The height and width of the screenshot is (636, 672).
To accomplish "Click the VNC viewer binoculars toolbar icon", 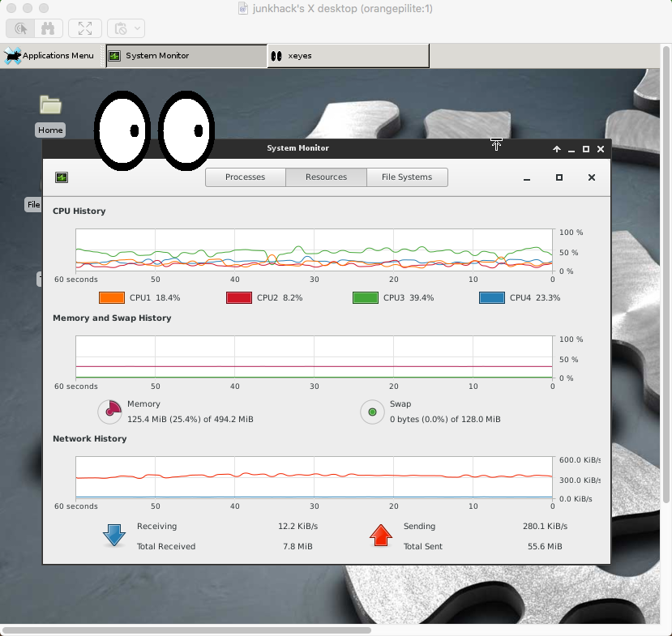I will coord(48,28).
